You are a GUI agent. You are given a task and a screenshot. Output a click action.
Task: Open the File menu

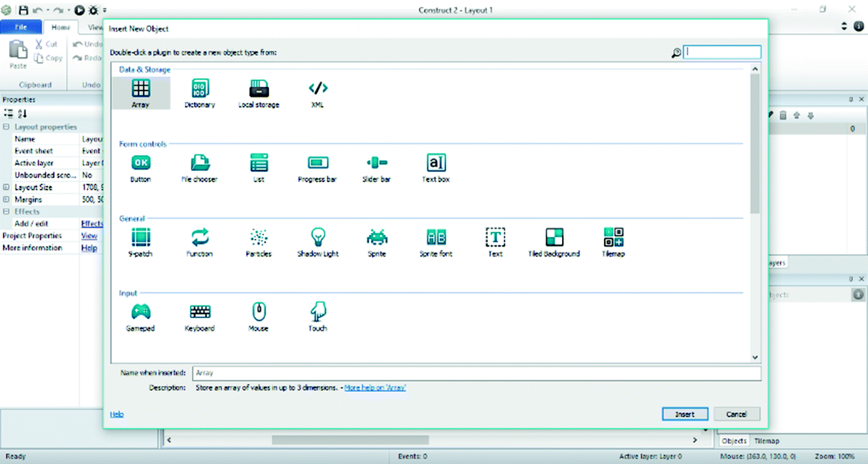[20, 27]
